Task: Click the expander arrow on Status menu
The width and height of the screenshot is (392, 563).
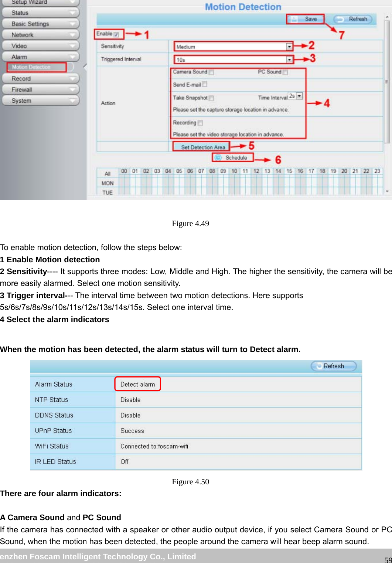Action: [72, 13]
